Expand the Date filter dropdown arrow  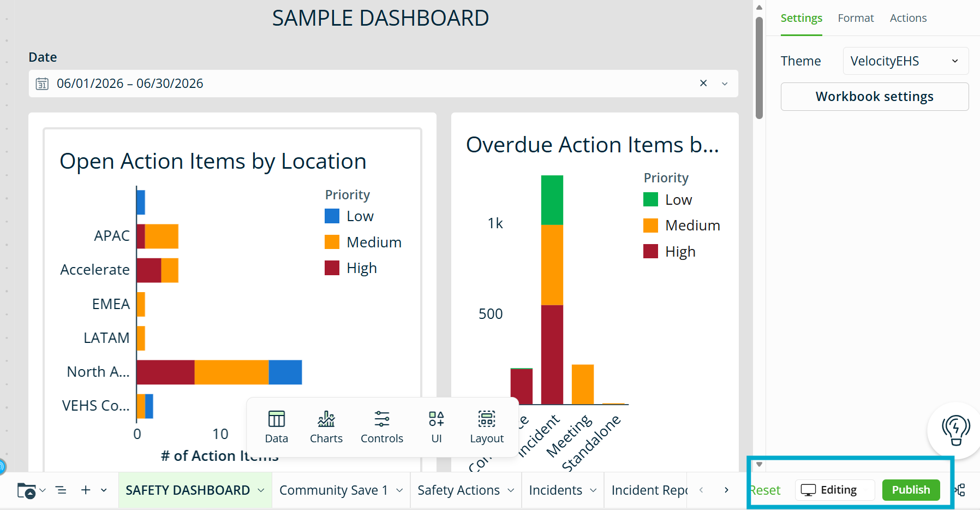point(725,84)
